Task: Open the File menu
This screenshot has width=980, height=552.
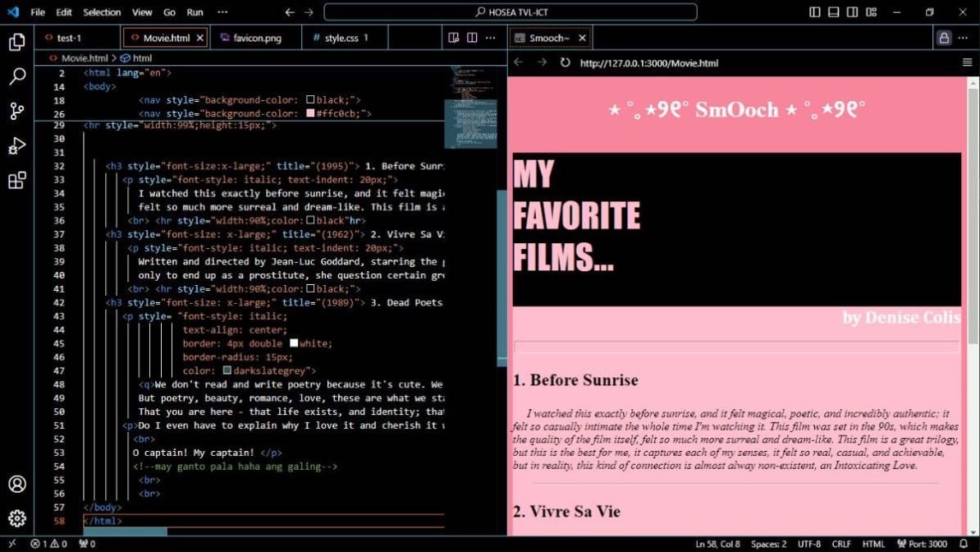Action: (38, 11)
